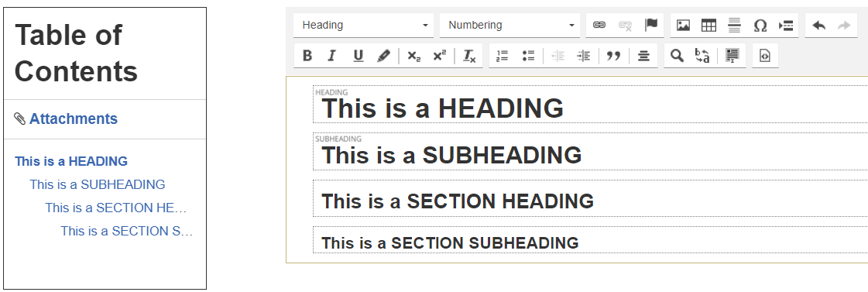Click the paperclip icon beside Attachments
The height and width of the screenshot is (292, 868).
click(20, 119)
